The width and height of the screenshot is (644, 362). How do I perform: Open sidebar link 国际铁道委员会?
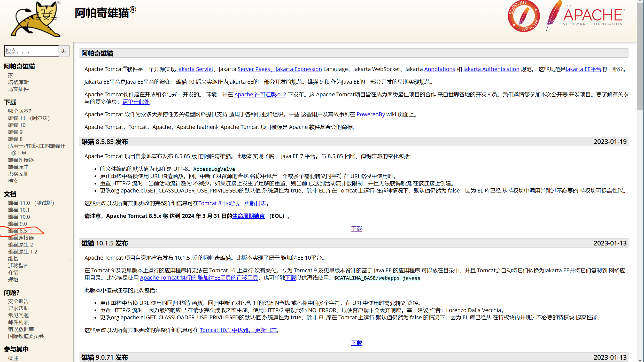[26, 336]
